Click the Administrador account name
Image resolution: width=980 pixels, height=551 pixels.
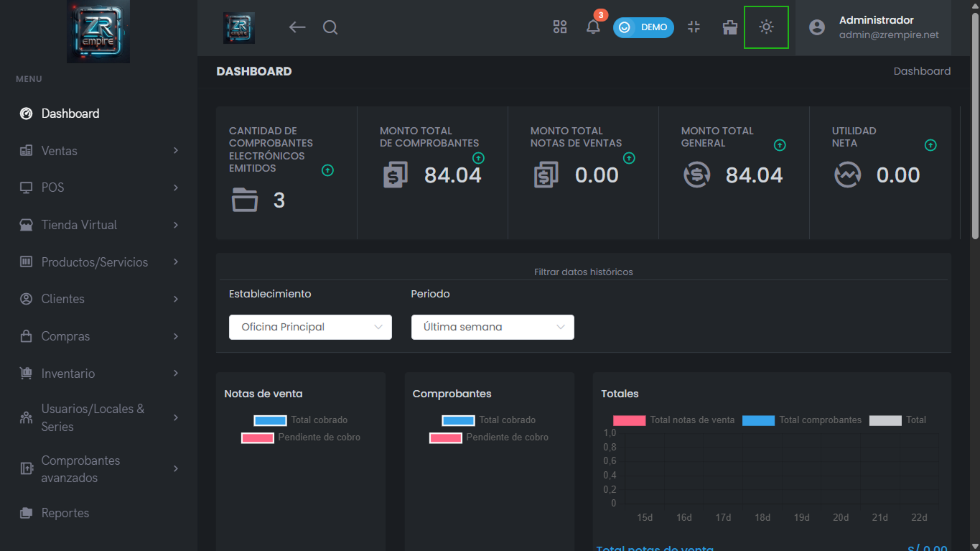(x=877, y=20)
